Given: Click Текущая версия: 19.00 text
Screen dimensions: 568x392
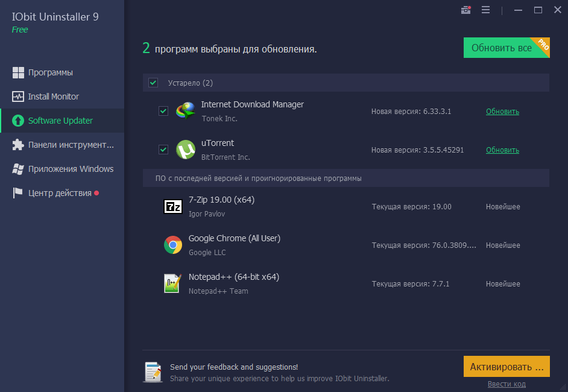Looking at the screenshot, I should click(411, 207).
